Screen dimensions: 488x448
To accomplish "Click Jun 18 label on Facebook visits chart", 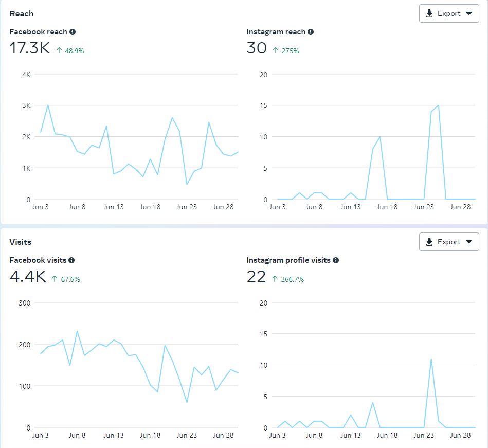I will tap(150, 436).
